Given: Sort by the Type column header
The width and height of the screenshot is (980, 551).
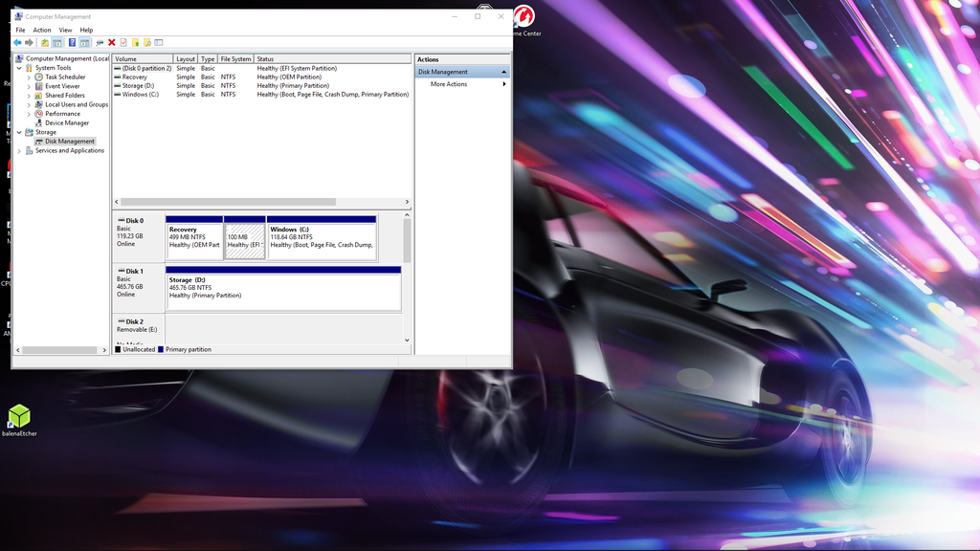Looking at the screenshot, I should [x=208, y=58].
